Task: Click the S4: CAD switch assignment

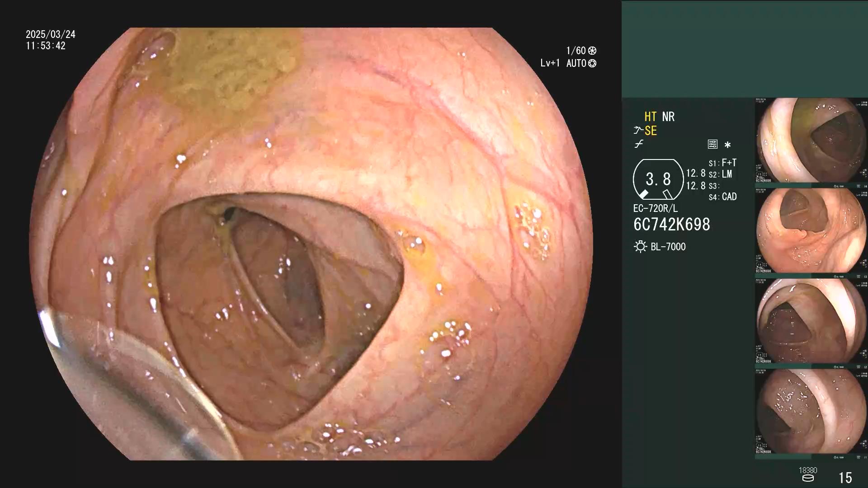Action: coord(722,197)
